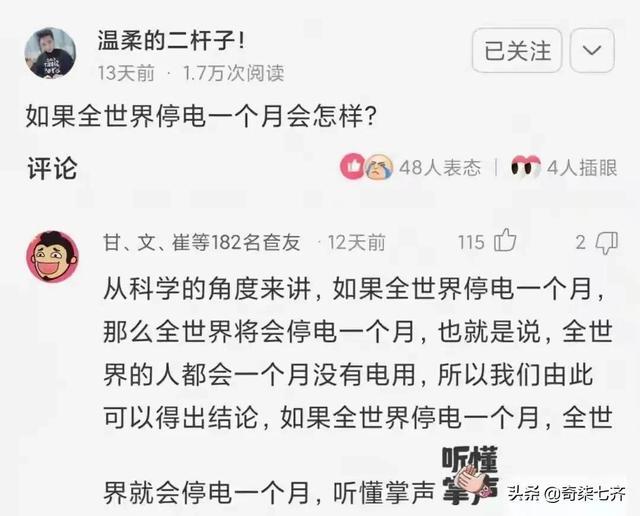Screen dimensions: 640x516
Task: Like the comment with thumbs-up icon
Action: pos(505,240)
